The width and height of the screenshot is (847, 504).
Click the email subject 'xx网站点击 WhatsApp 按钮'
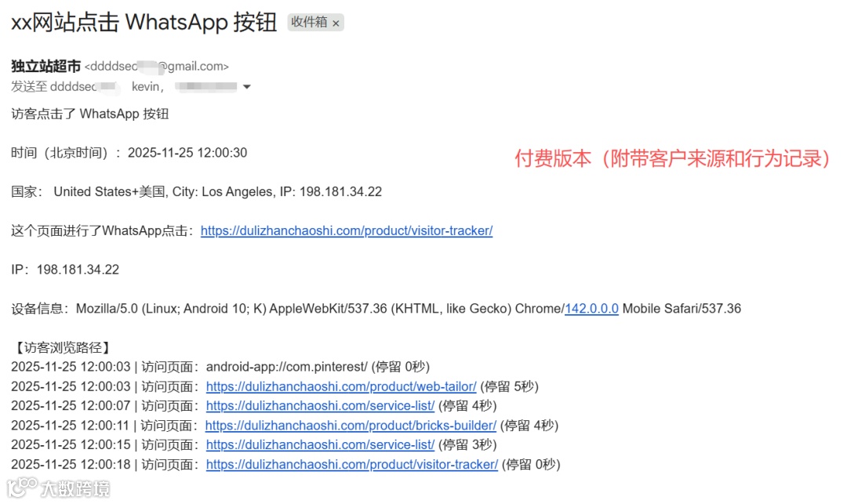(x=144, y=23)
